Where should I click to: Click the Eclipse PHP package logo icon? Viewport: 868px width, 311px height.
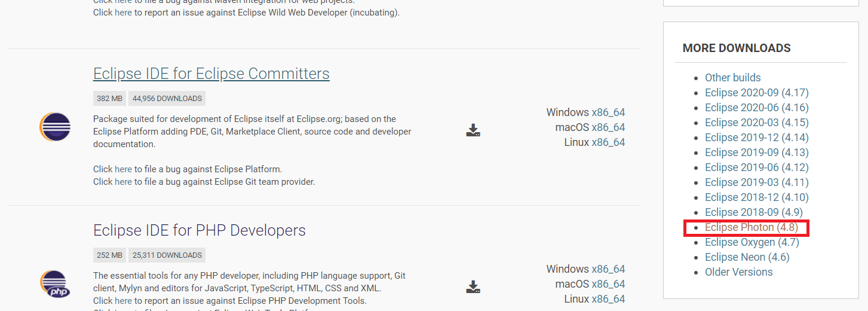[55, 284]
